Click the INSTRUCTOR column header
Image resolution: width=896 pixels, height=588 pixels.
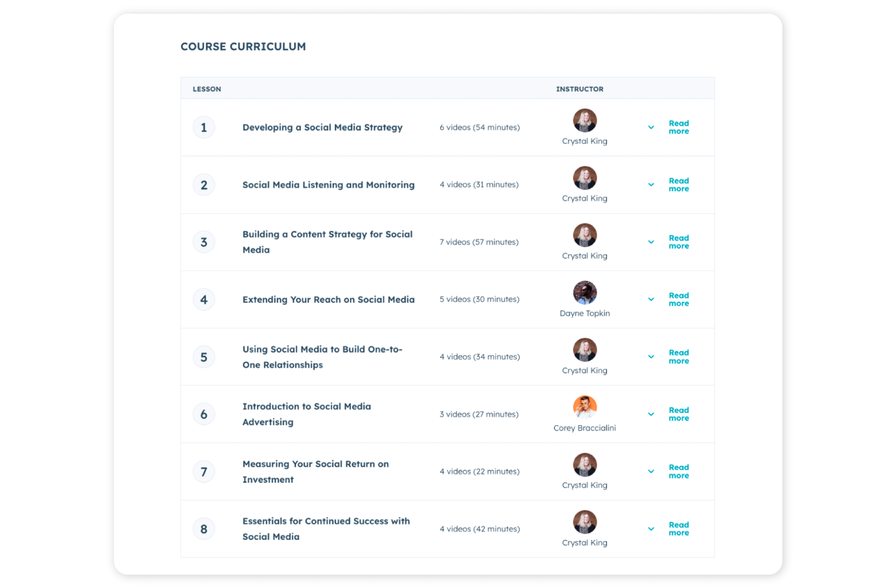point(580,88)
